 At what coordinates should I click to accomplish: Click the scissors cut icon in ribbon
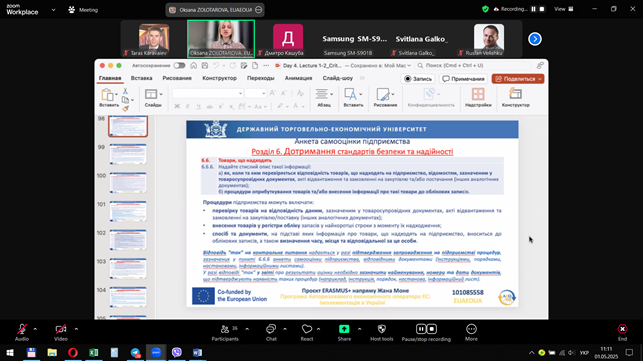(125, 91)
